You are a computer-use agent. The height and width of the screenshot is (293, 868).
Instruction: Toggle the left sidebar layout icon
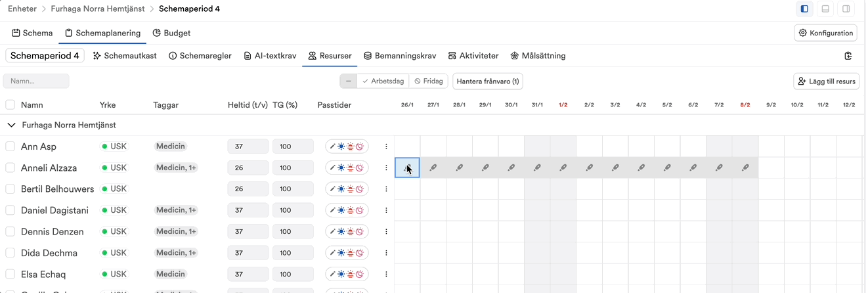804,9
